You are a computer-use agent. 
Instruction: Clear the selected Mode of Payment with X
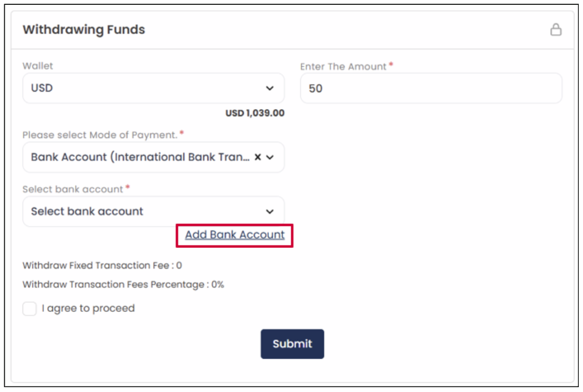click(x=257, y=157)
